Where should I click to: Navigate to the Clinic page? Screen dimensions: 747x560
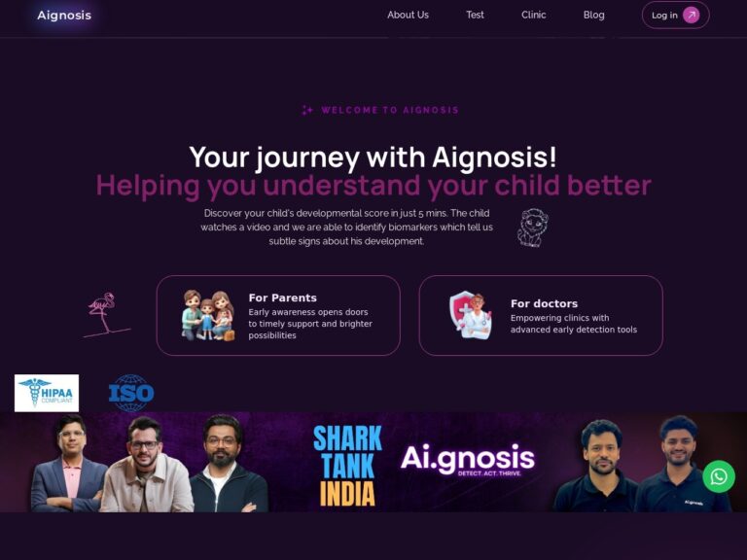point(534,16)
